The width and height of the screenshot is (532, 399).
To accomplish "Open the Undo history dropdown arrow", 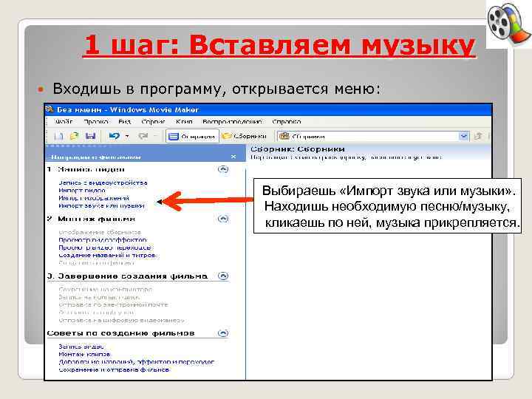I will pyautogui.click(x=127, y=137).
